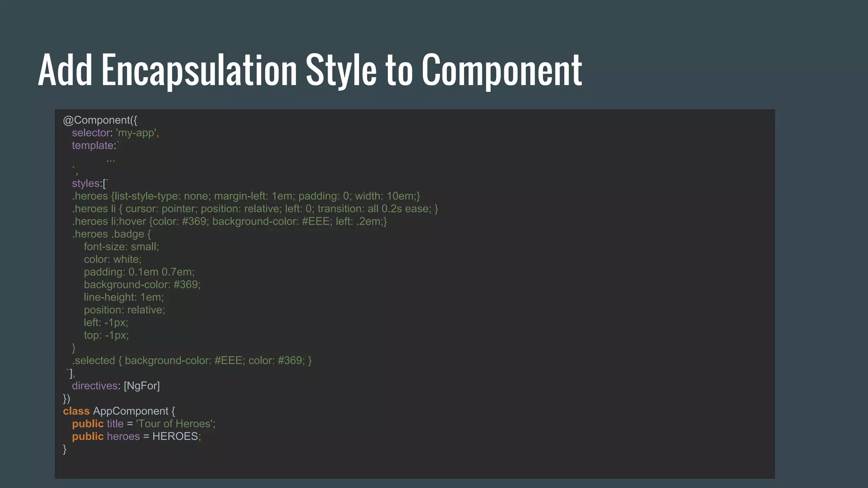Screen dimensions: 868x488
Task: Select the ".selected { background-color: #EEE" line
Action: click(192, 360)
